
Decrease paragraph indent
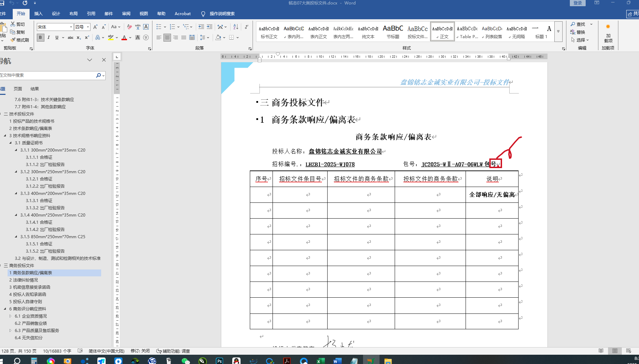201,27
